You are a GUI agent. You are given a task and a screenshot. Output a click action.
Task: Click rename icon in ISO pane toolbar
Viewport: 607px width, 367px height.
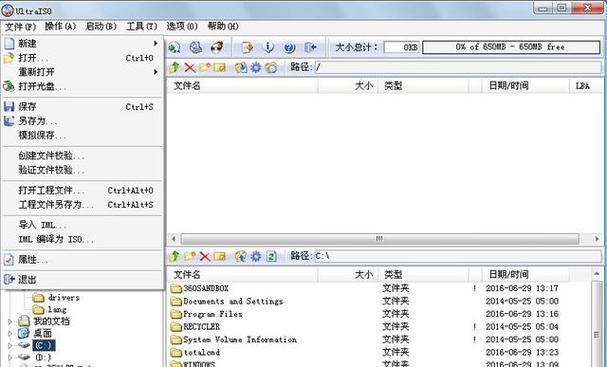click(219, 67)
